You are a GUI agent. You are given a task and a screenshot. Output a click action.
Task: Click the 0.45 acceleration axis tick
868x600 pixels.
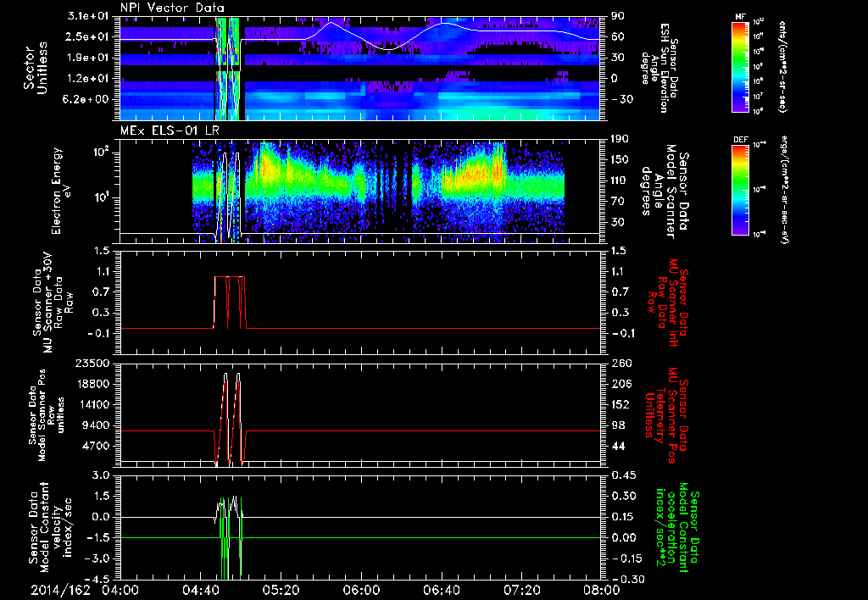pyautogui.click(x=623, y=475)
